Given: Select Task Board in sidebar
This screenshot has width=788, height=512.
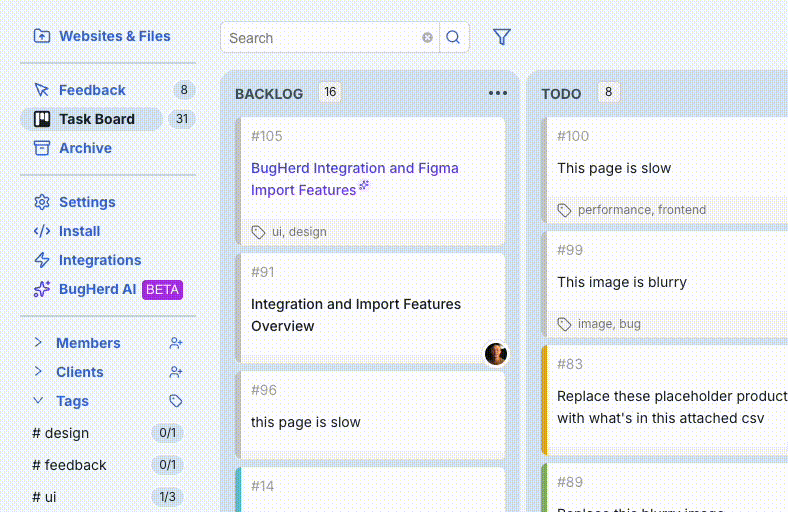Looking at the screenshot, I should pos(91,119).
